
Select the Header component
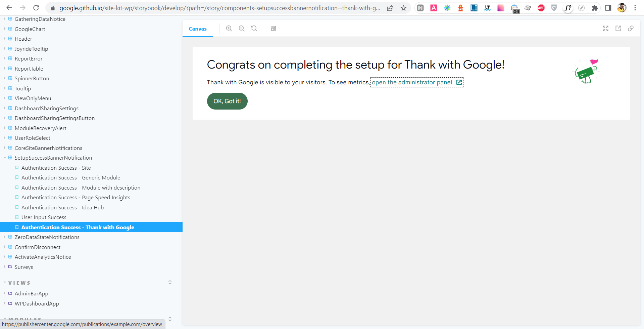click(23, 39)
